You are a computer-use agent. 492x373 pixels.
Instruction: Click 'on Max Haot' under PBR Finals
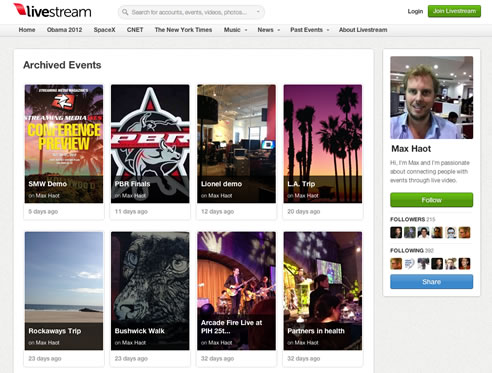(x=130, y=196)
